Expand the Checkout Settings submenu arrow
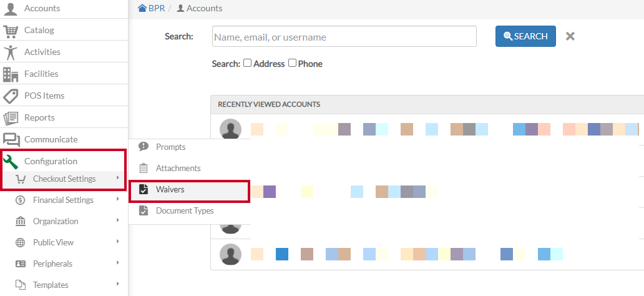644x296 pixels. click(x=118, y=177)
